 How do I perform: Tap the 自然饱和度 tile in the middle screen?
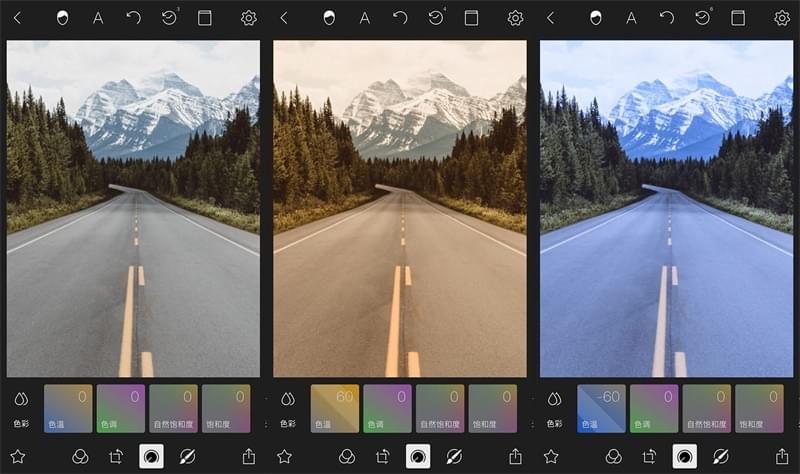point(440,408)
